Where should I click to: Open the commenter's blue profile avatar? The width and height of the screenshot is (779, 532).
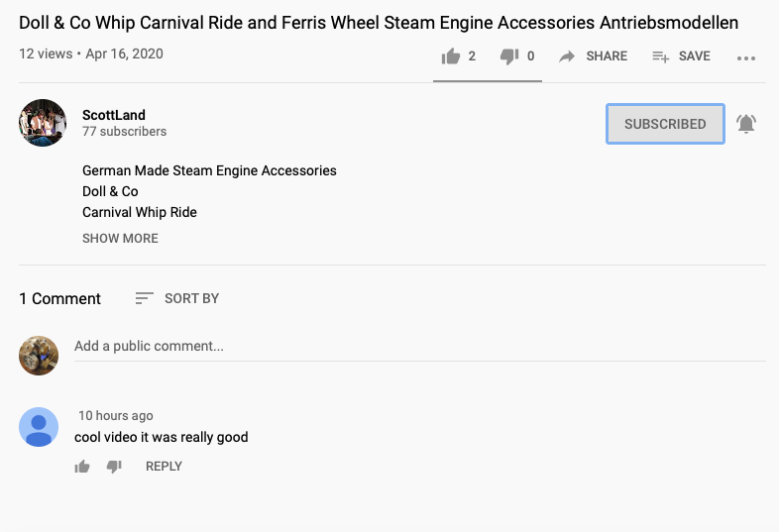tap(39, 427)
